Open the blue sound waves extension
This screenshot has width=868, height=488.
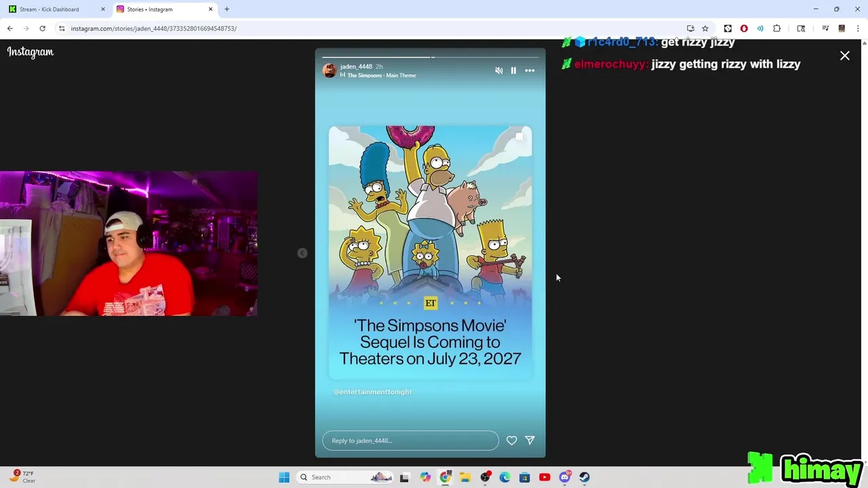pos(760,28)
